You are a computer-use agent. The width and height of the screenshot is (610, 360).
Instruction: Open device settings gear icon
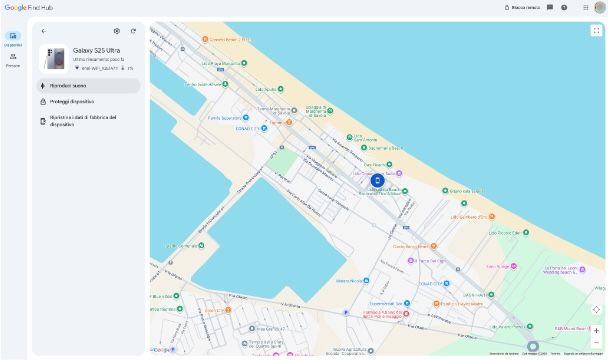pyautogui.click(x=117, y=31)
